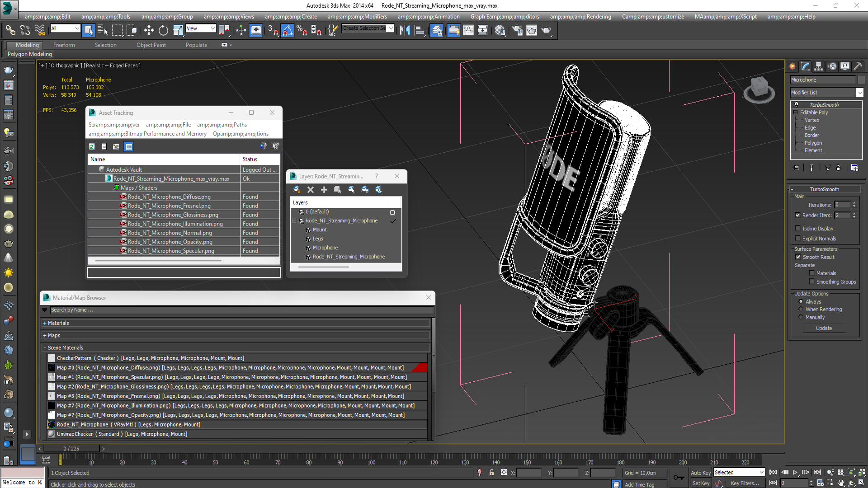This screenshot has height=488, width=868.
Task: Refresh the Asset Tracking list
Action: [x=92, y=146]
